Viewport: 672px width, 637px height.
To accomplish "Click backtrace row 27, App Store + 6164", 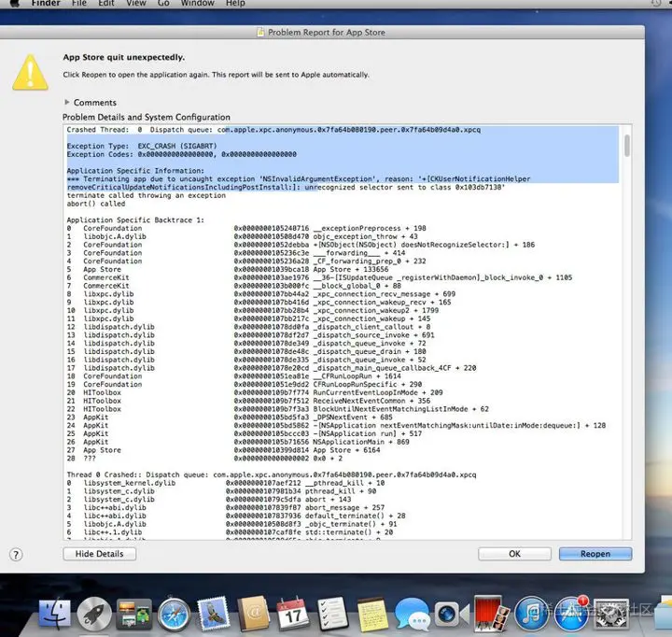I will click(223, 450).
